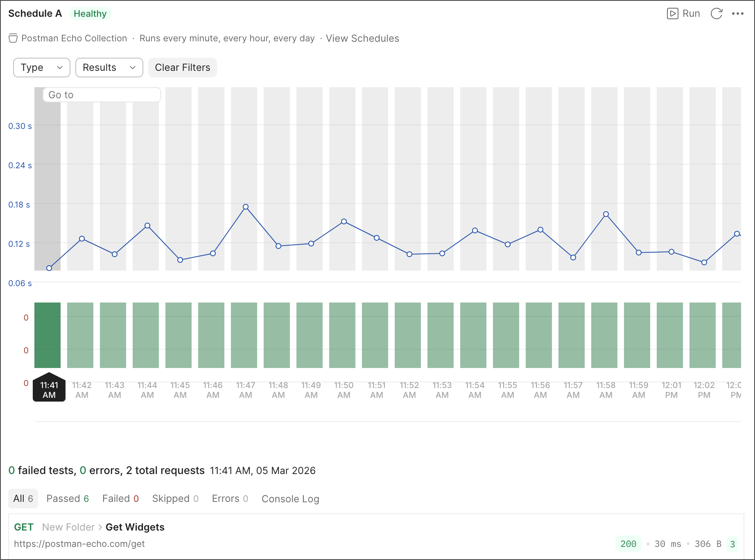This screenshot has width=755, height=560.
Task: Open the Console Log tab
Action: click(290, 499)
